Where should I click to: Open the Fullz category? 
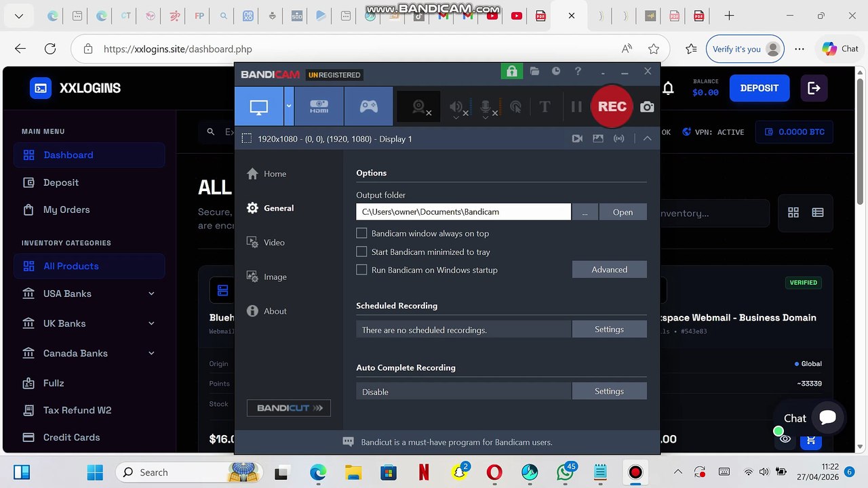[90, 383]
